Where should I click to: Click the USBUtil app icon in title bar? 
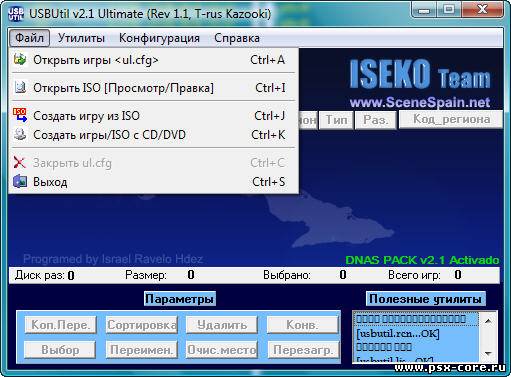(16, 14)
